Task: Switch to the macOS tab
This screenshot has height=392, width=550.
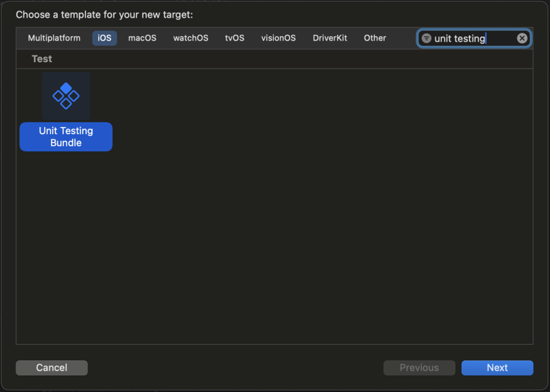Action: [x=142, y=38]
